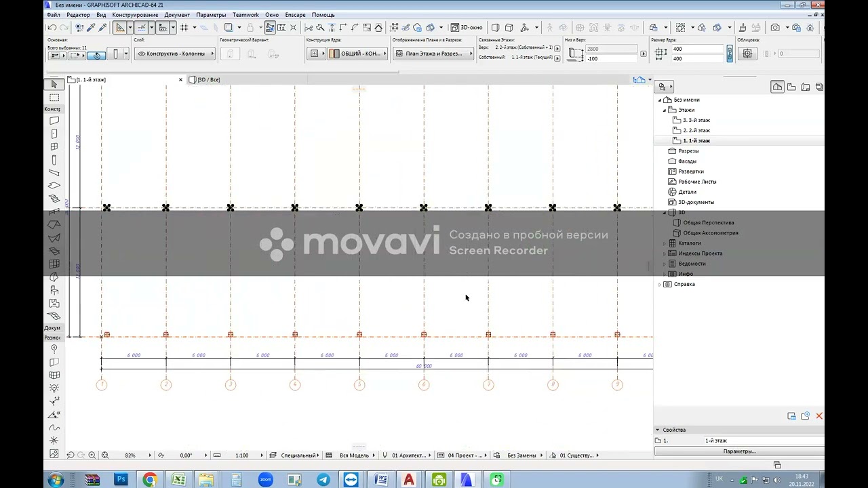The width and height of the screenshot is (868, 488).
Task: Click the grid snap icon in toolbar
Action: coord(184,28)
